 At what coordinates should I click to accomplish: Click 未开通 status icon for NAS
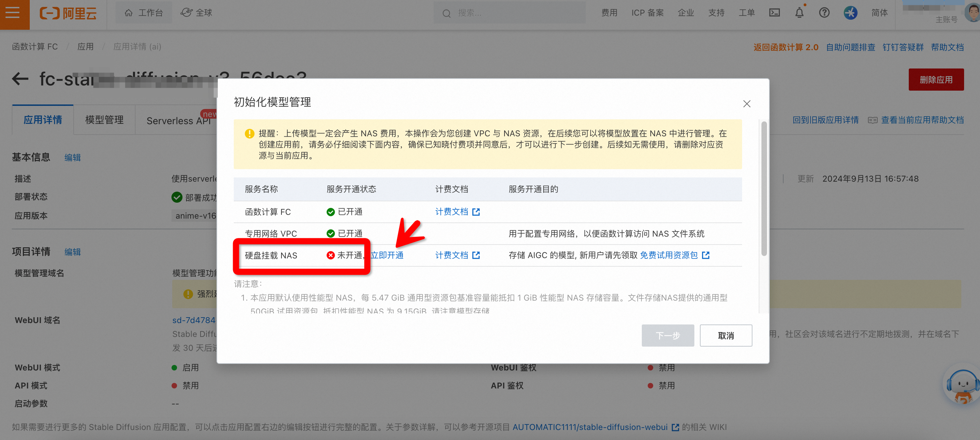(x=331, y=255)
